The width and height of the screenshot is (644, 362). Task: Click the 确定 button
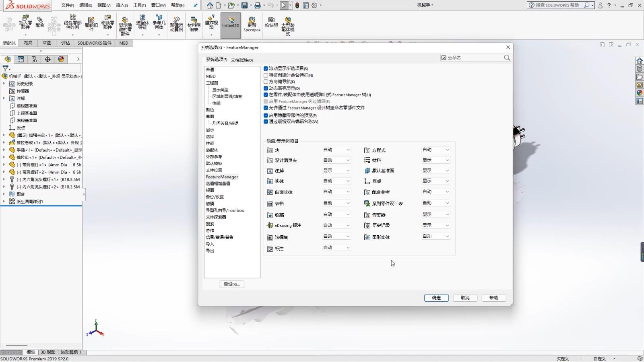[436, 298]
